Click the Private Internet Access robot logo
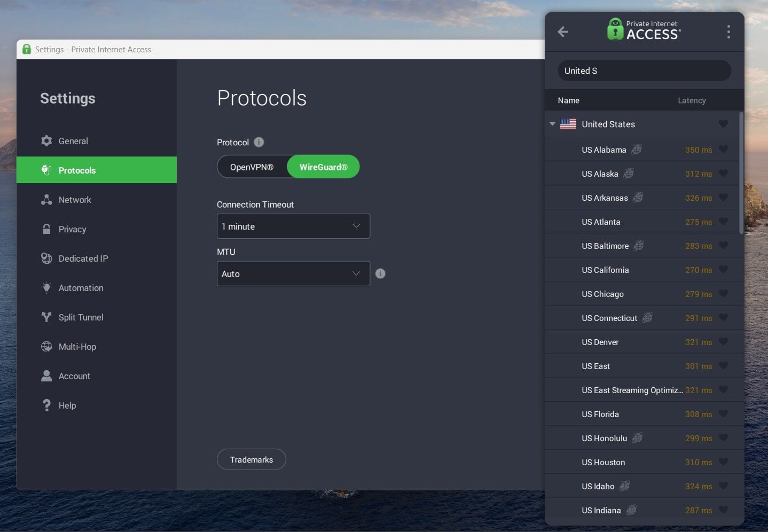 [615, 29]
